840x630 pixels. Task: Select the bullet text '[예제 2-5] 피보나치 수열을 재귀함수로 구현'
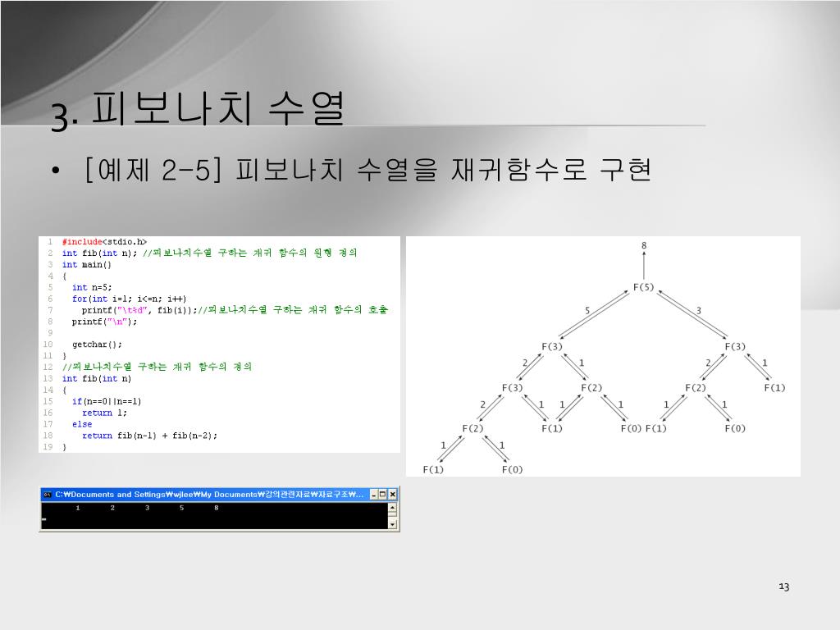pyautogui.click(x=368, y=170)
